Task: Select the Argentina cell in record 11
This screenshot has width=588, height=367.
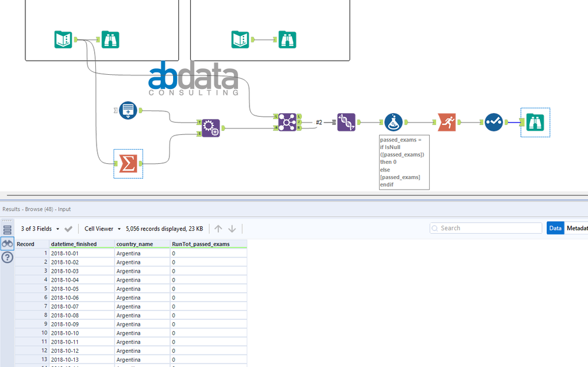Action: [142, 342]
